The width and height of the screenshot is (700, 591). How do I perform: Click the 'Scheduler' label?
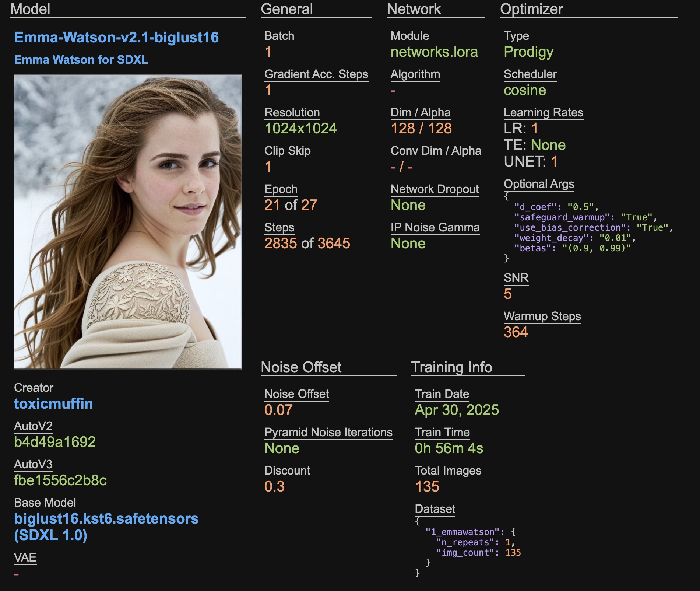(x=530, y=74)
